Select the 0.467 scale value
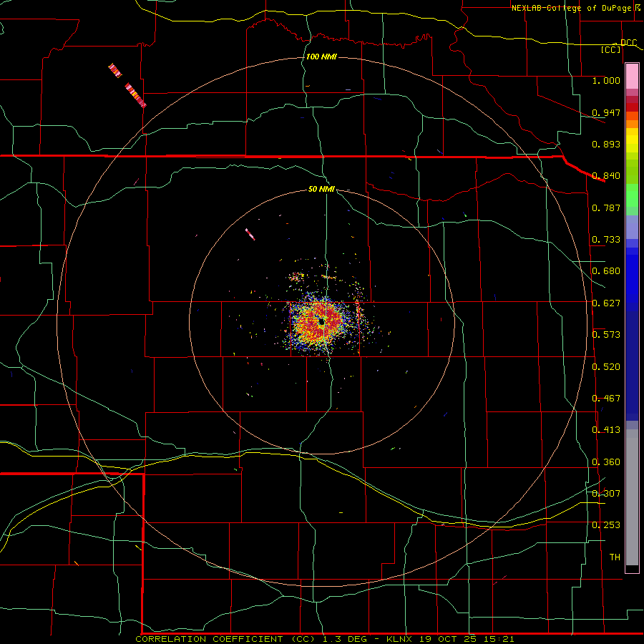The width and height of the screenshot is (644, 644). point(606,399)
